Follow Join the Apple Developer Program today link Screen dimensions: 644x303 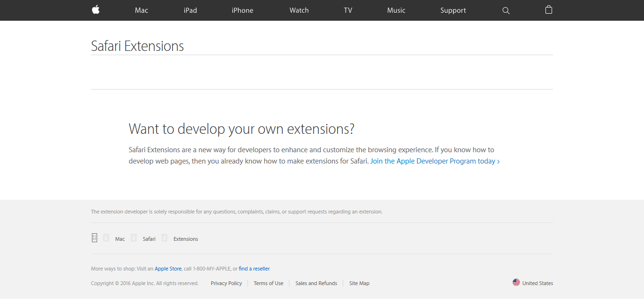[435, 161]
